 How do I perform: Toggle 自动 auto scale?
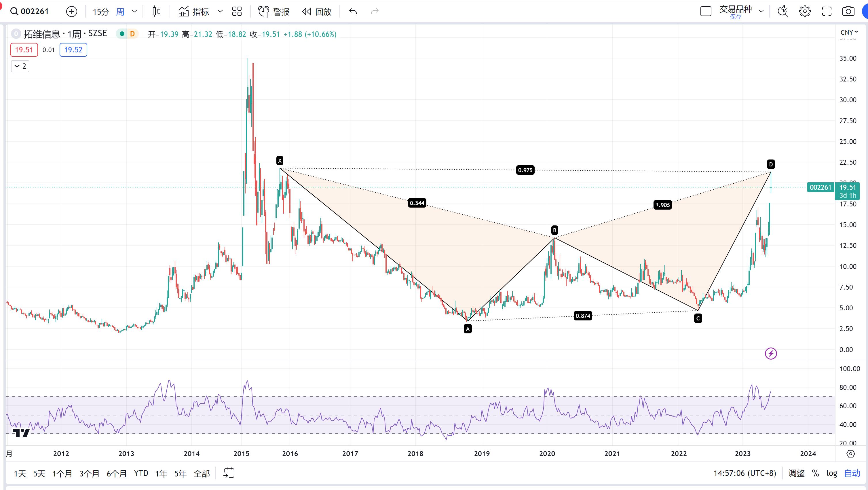click(x=852, y=473)
